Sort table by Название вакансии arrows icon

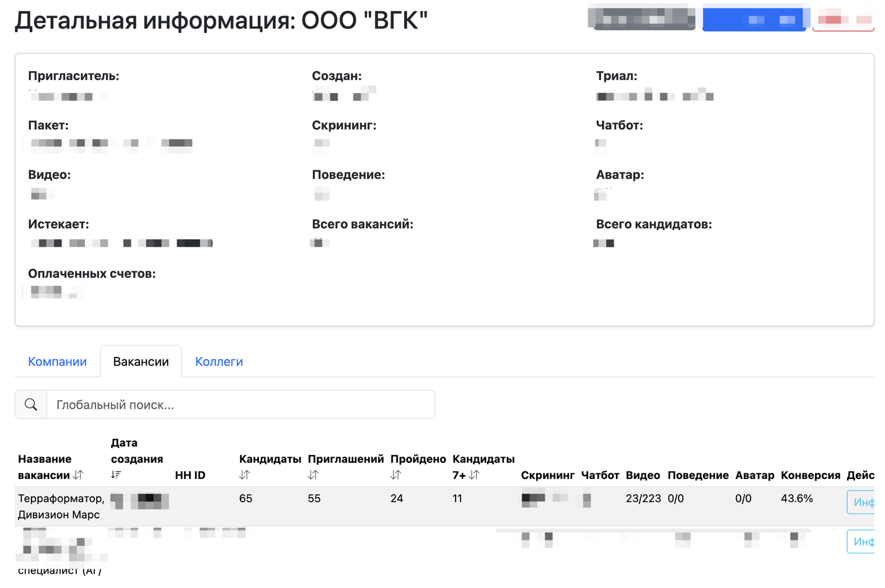pyautogui.click(x=78, y=475)
